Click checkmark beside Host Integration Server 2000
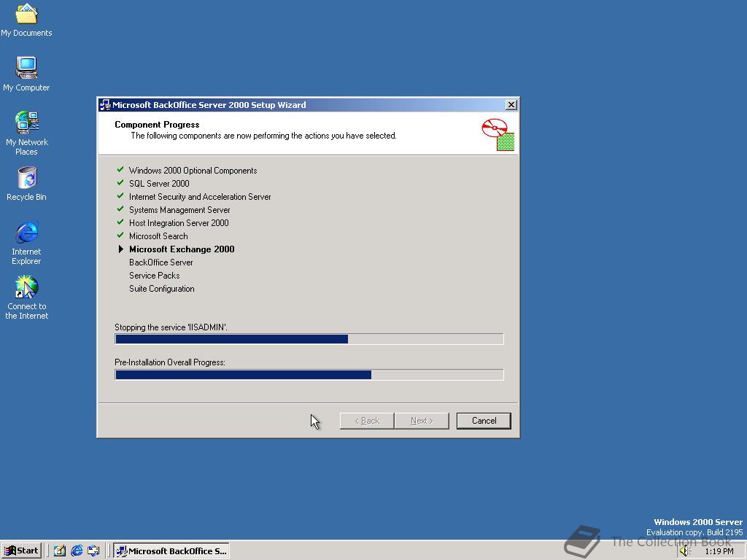Screen dimensions: 747x560 [120, 222]
